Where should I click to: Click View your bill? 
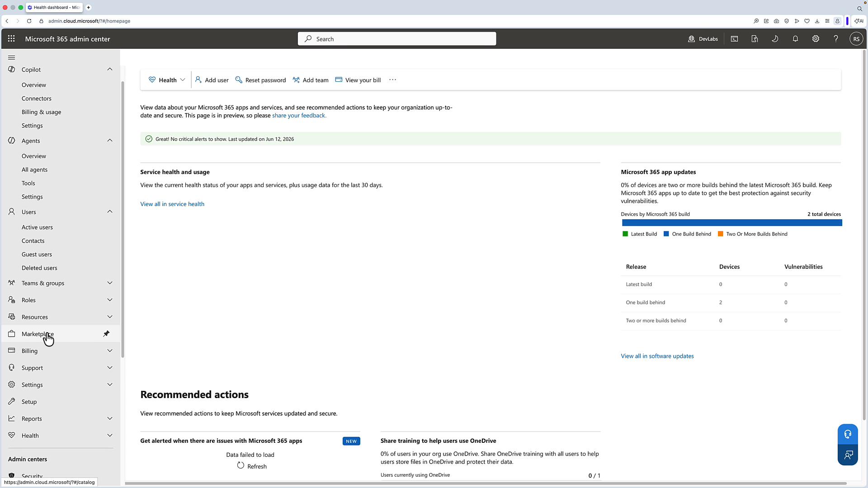[358, 80]
